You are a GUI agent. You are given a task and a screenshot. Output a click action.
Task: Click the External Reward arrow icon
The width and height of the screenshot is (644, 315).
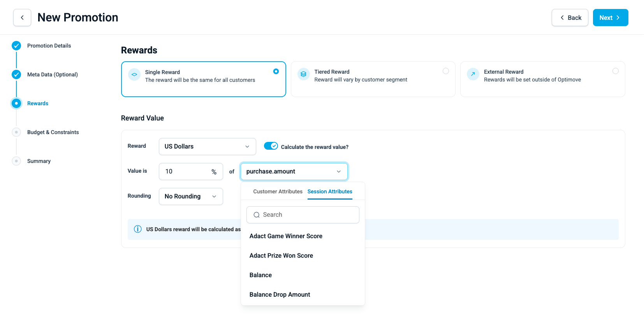[473, 74]
